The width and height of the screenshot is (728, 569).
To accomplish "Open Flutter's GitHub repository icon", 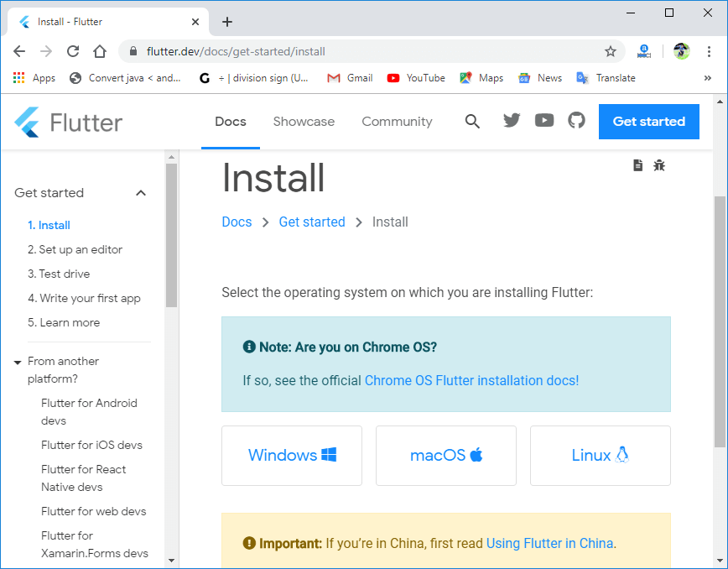I will pos(576,121).
